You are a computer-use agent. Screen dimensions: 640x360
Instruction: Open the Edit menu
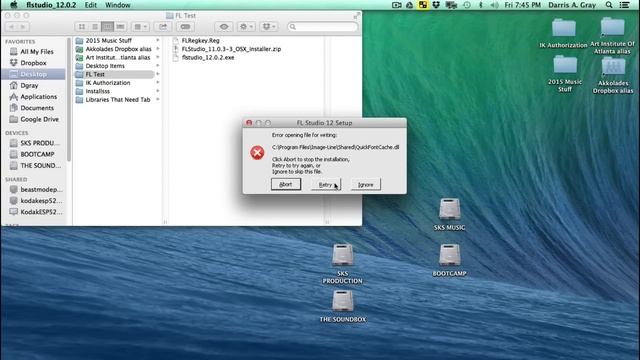pyautogui.click(x=91, y=5)
